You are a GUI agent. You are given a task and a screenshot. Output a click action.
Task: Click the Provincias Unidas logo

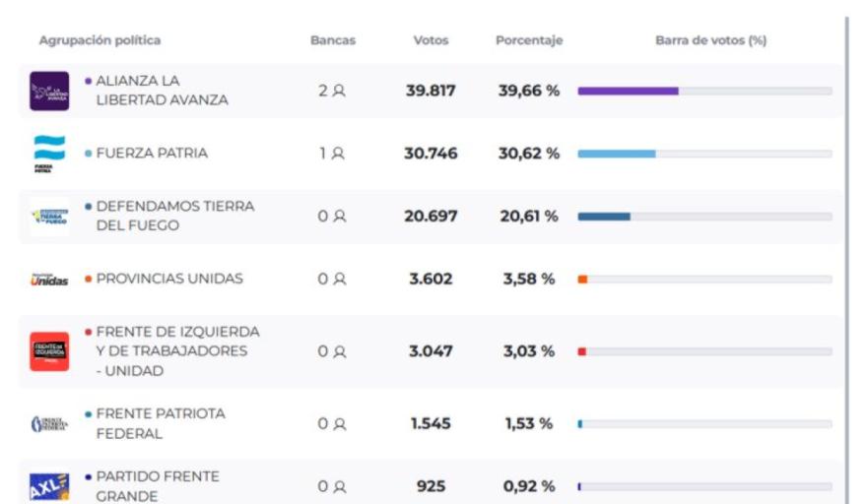tap(49, 280)
